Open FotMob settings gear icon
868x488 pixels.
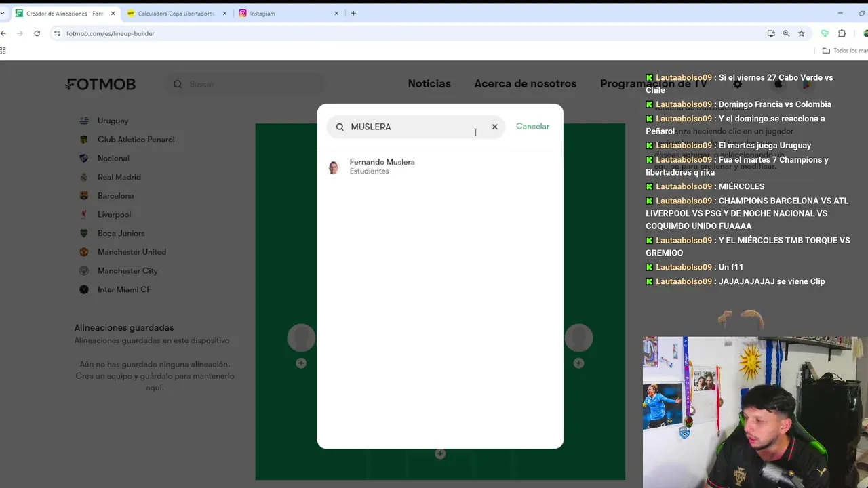point(738,84)
